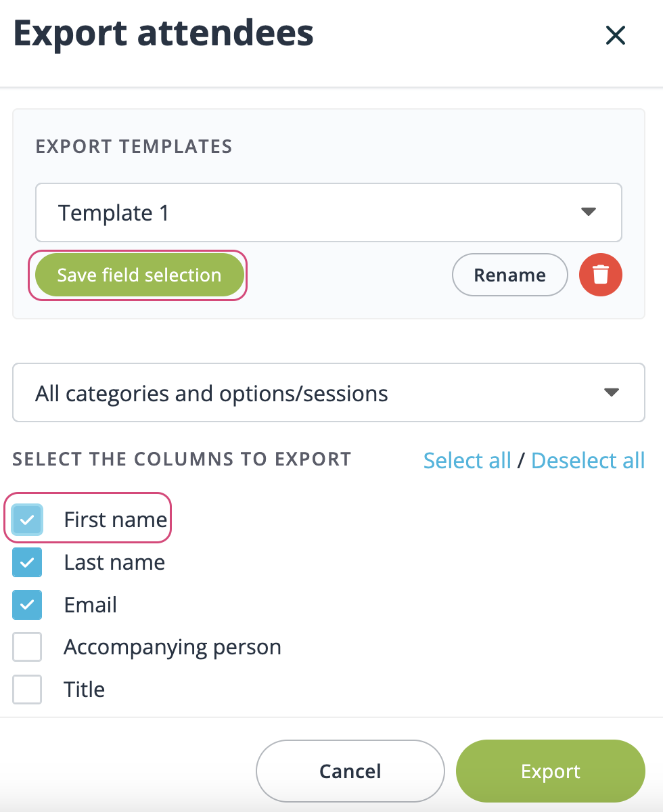This screenshot has height=812, width=663.
Task: Click the Email label text
Action: pyautogui.click(x=91, y=605)
